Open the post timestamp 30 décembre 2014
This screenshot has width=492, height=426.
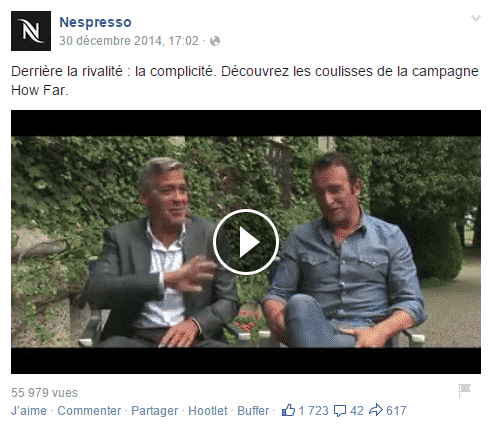(x=129, y=41)
